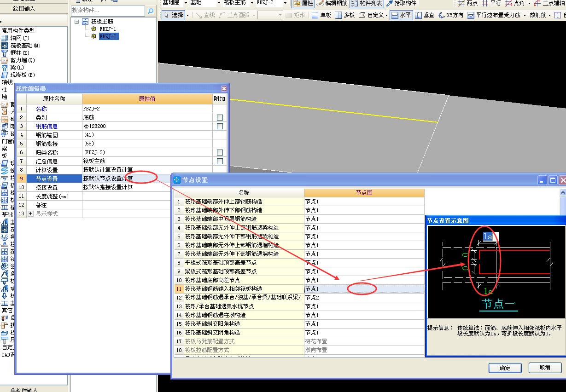The image size is (566, 392).
Task: Click 取消 in 节点设置 dialog
Action: pos(545,368)
